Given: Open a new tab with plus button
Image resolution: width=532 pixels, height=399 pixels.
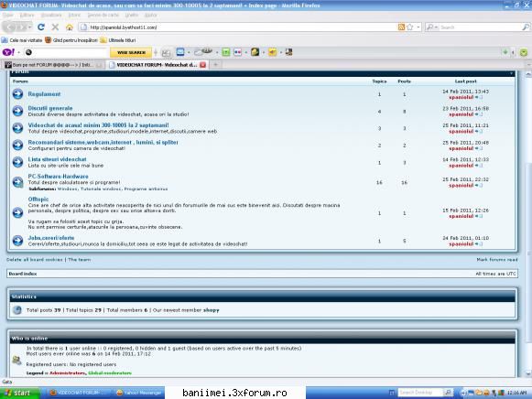Looking at the screenshot, I should [215, 65].
